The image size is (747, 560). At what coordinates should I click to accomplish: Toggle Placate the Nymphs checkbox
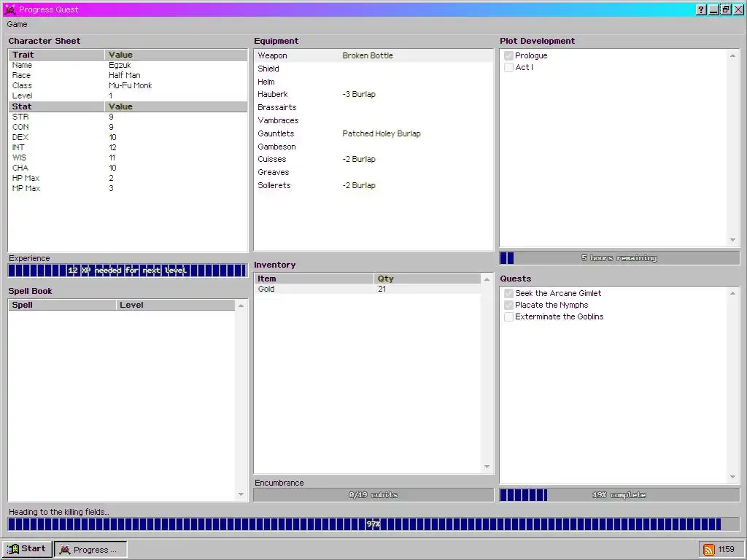pyautogui.click(x=508, y=306)
